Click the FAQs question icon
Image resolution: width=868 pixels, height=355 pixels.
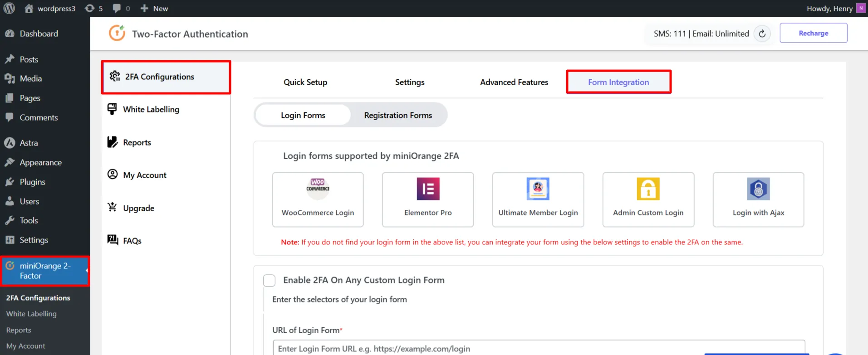(113, 240)
